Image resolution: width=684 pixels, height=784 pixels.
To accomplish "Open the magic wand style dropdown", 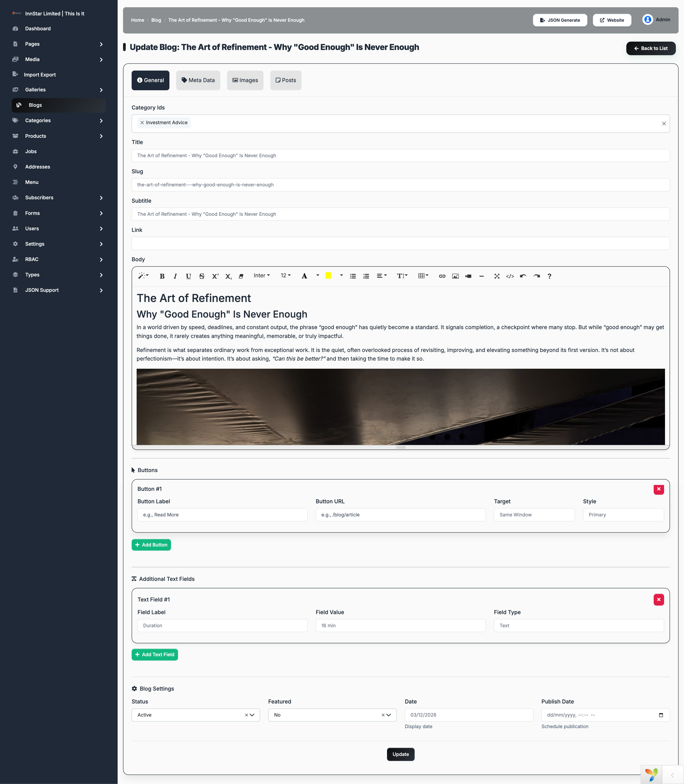I will click(143, 276).
